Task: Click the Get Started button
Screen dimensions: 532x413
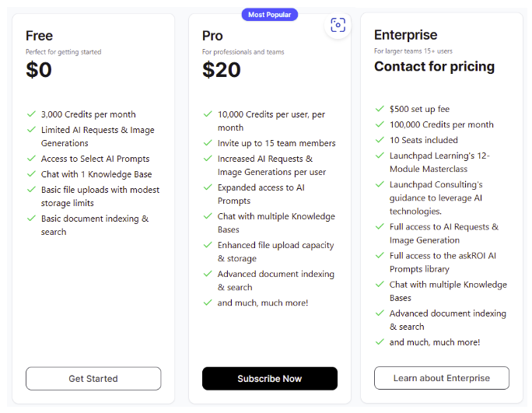Action: (93, 378)
